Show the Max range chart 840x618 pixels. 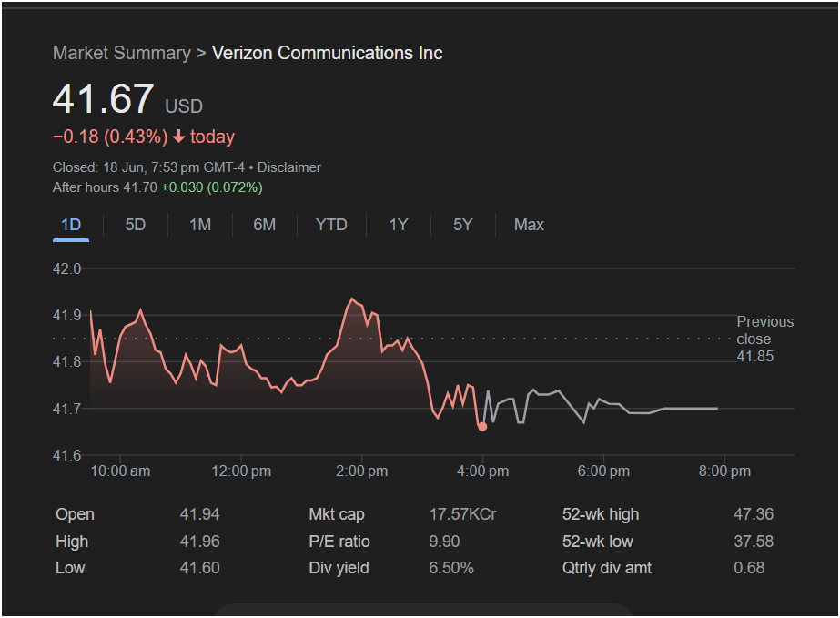[x=529, y=225]
